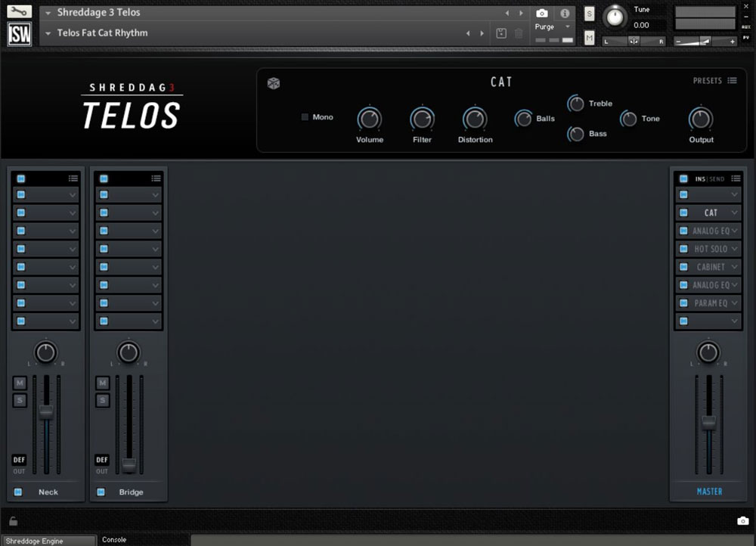Viewport: 756px width, 546px height.
Task: Open the Purge dropdown menu
Action: click(568, 26)
